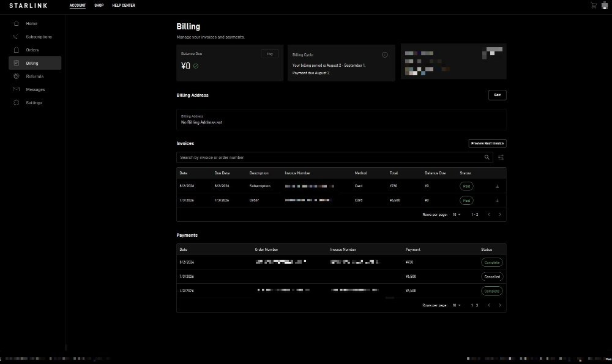Image resolution: width=612 pixels, height=364 pixels.
Task: Click Complete status of 8/2/2026 payment
Action: 492,262
